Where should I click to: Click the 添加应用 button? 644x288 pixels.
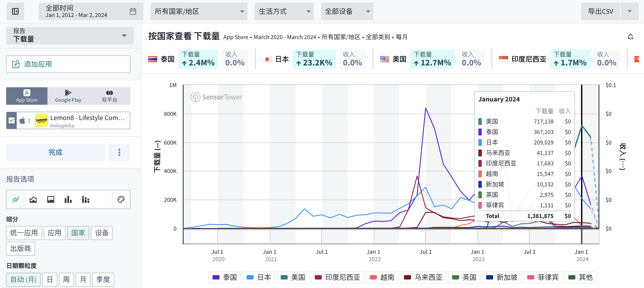pyautogui.click(x=68, y=64)
